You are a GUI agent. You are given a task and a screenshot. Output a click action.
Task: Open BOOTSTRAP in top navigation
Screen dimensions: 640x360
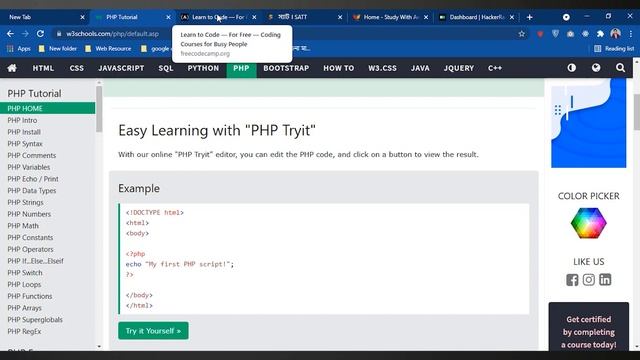point(286,68)
